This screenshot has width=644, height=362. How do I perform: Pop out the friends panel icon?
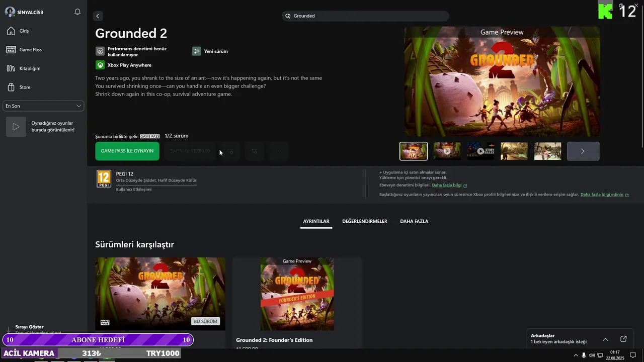[623, 339]
